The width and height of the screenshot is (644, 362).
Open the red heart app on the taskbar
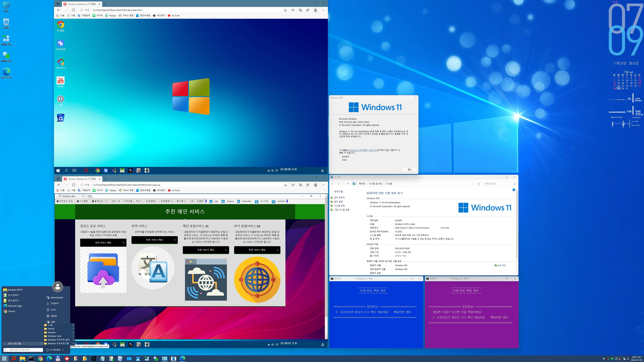pyautogui.click(x=67, y=359)
